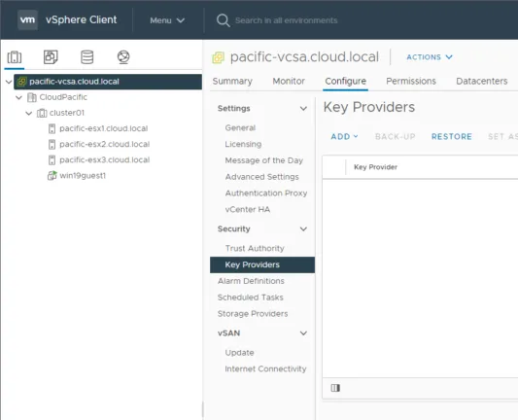Open the ADD dropdown
Image resolution: width=518 pixels, height=420 pixels.
(x=345, y=136)
